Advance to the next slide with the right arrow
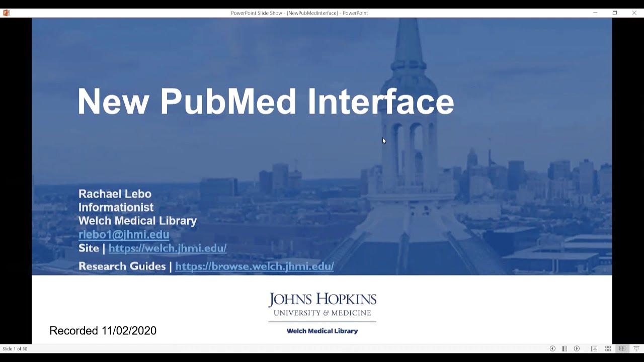Image resolution: width=644 pixels, height=362 pixels. click(577, 348)
